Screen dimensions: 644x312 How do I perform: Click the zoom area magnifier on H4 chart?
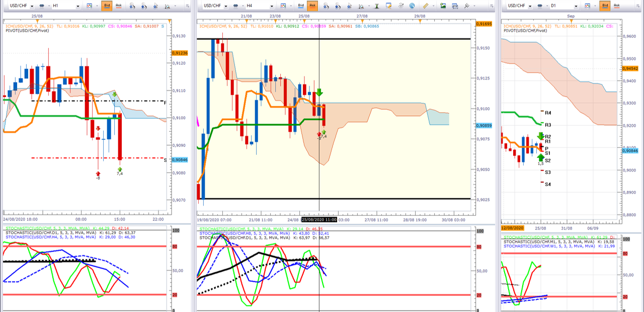(361, 6)
